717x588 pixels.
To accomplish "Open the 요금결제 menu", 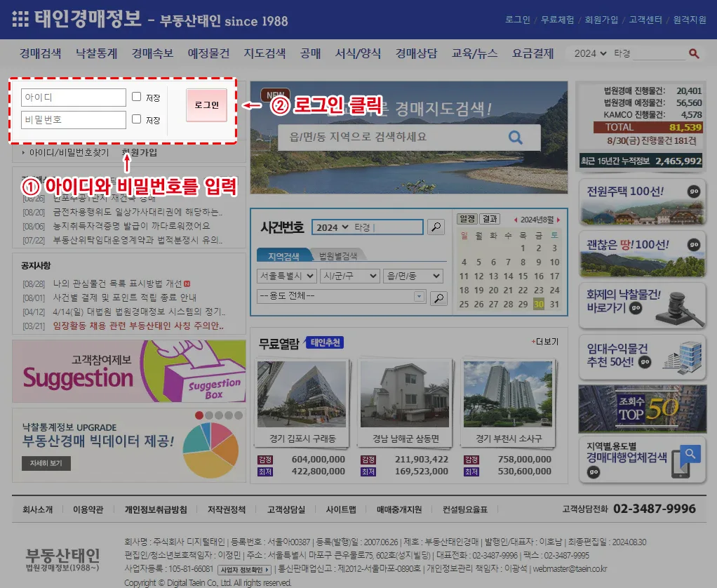I will 532,53.
